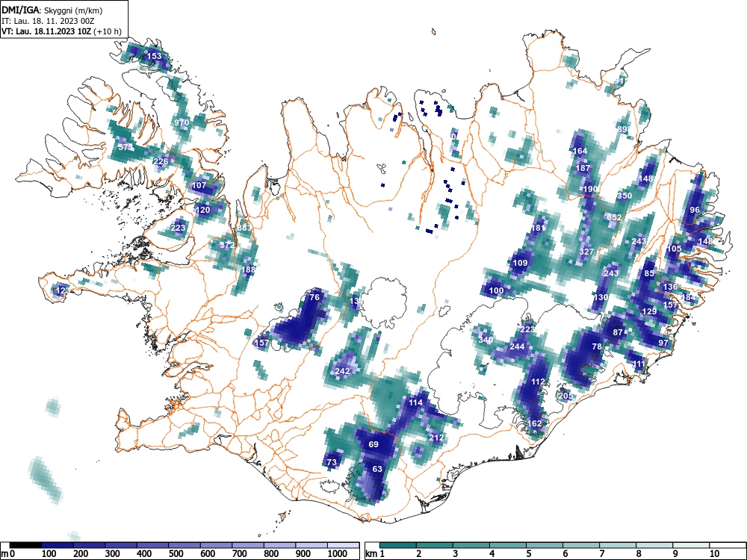Image resolution: width=747 pixels, height=560 pixels.
Task: Select the '162' value in the southeast
Action: point(535,423)
